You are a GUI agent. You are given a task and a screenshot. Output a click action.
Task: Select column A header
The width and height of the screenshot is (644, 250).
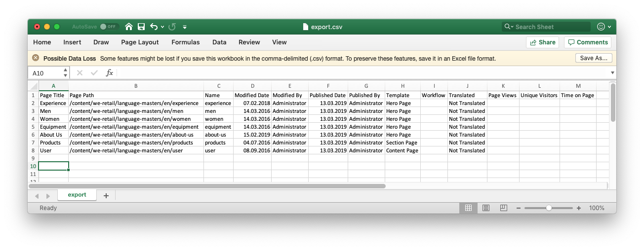(53, 86)
